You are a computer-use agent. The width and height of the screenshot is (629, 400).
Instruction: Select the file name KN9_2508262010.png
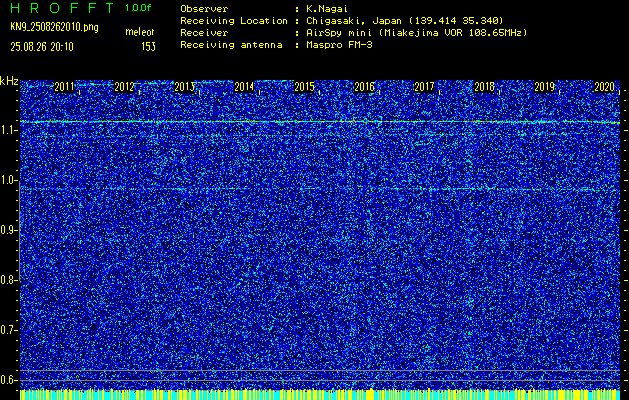(x=54, y=27)
